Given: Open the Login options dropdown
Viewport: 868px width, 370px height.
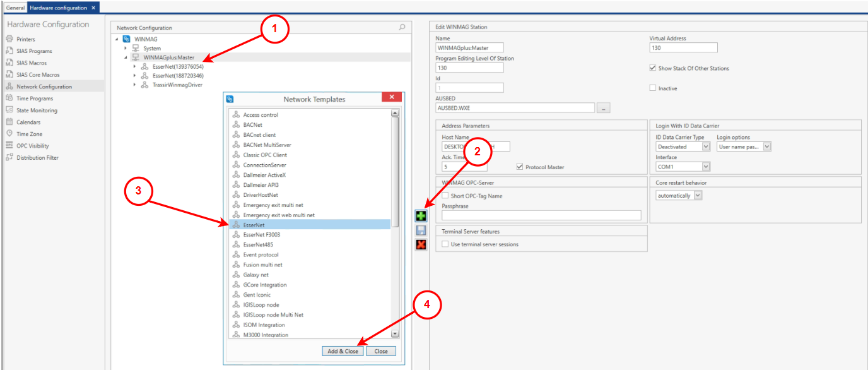Looking at the screenshot, I should [x=744, y=146].
